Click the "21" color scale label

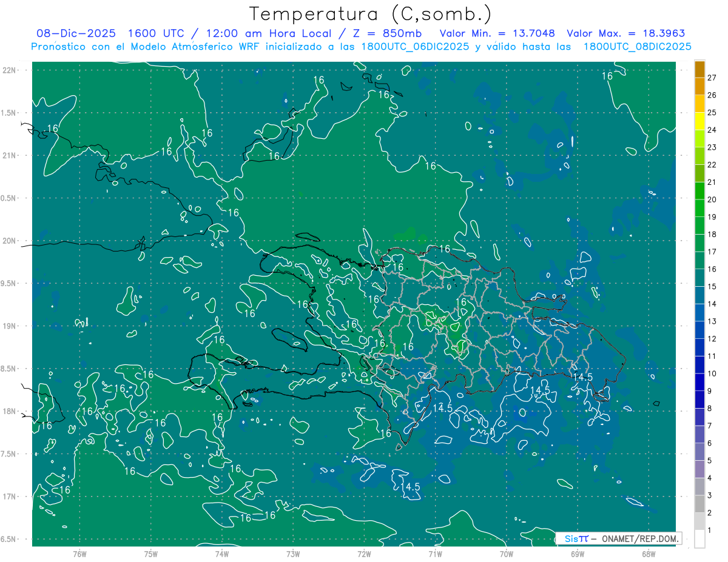pyautogui.click(x=712, y=182)
